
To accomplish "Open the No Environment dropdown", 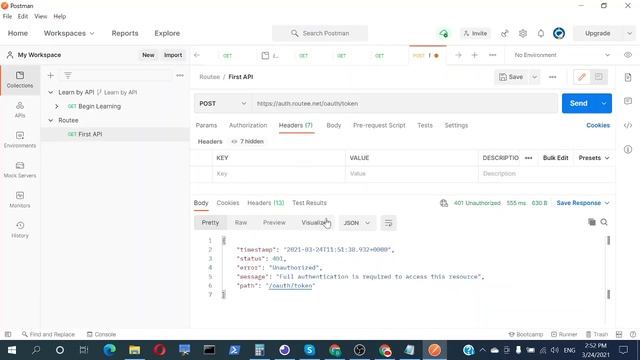I will tap(562, 55).
